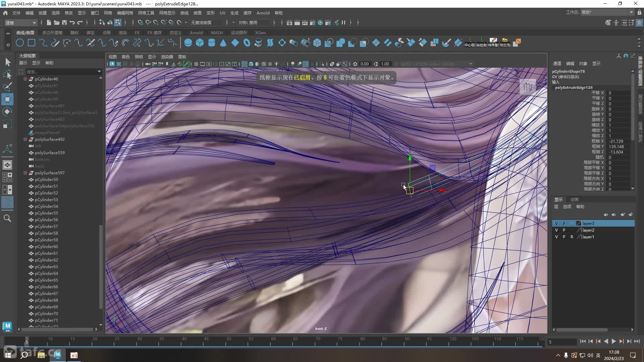Click frame 50 on the time slider
The height and width of the screenshot is (362, 644).
tap(228, 341)
